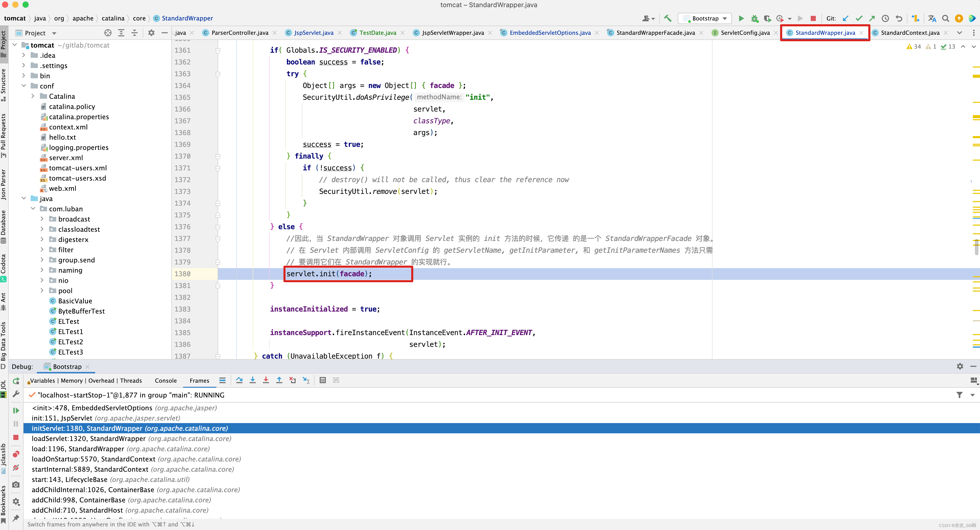Click the Step Into debug icon
The width and height of the screenshot is (980, 530).
[253, 380]
